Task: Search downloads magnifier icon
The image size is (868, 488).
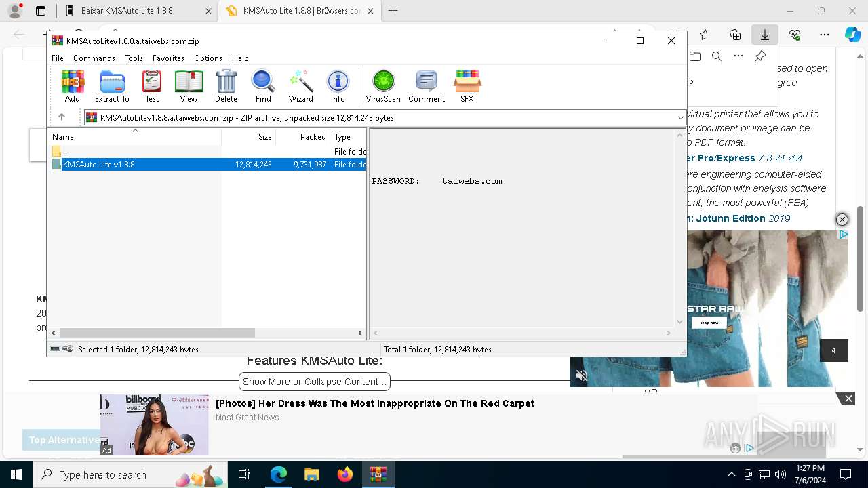Action: 717,56
